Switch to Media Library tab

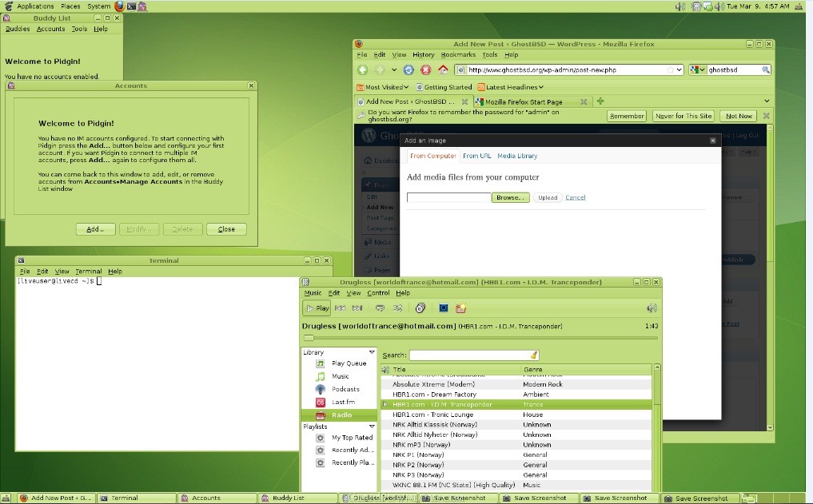coord(517,156)
